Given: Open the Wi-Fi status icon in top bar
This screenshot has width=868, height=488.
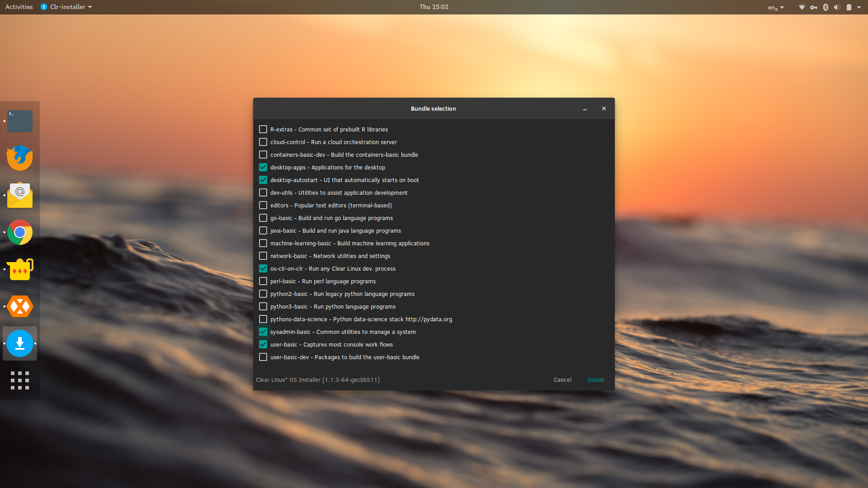Looking at the screenshot, I should pos(802,7).
